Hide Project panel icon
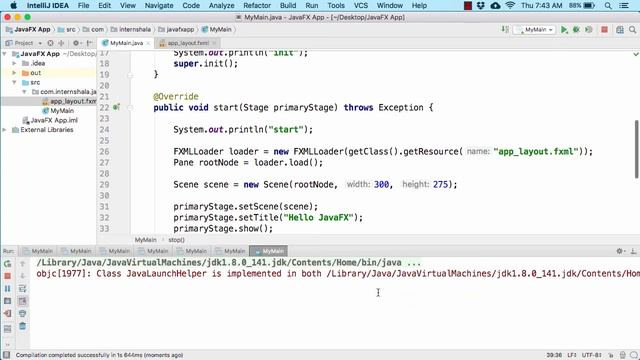Screen dimensions: 640x360 click(89, 43)
